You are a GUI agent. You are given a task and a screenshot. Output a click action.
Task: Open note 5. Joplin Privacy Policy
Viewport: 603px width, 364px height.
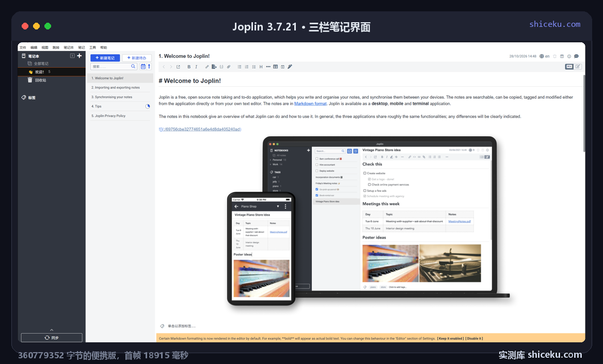coord(120,116)
